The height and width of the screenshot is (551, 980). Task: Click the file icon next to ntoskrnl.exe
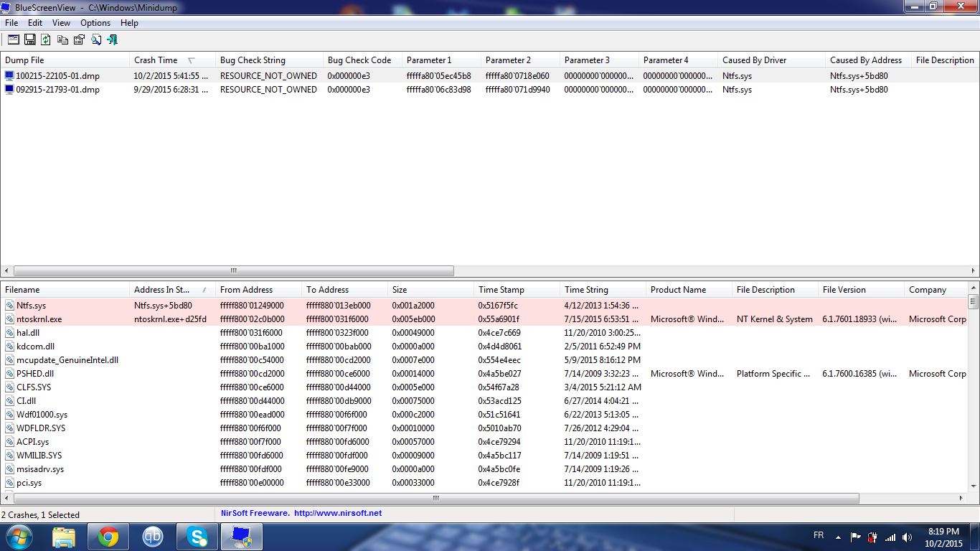coord(9,319)
